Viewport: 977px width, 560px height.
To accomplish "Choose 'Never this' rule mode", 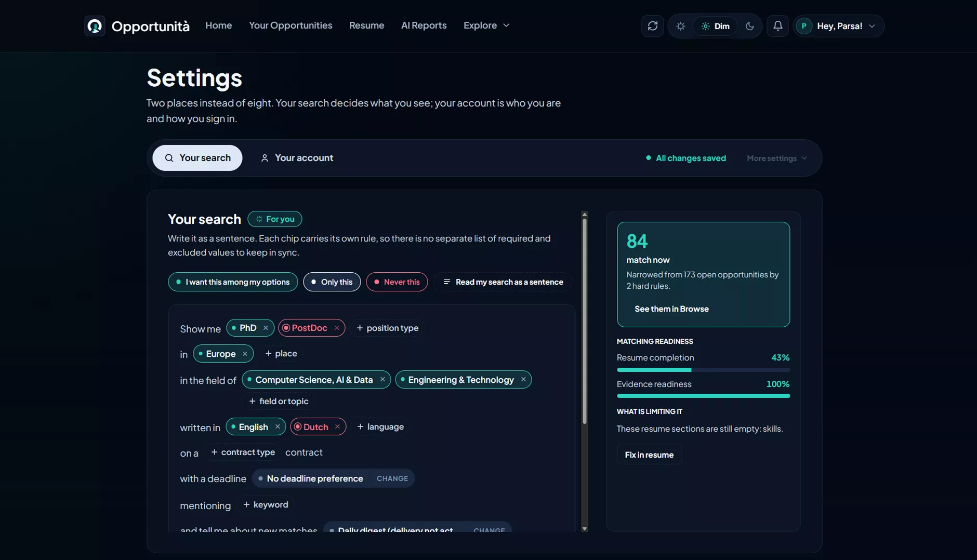I will point(397,282).
